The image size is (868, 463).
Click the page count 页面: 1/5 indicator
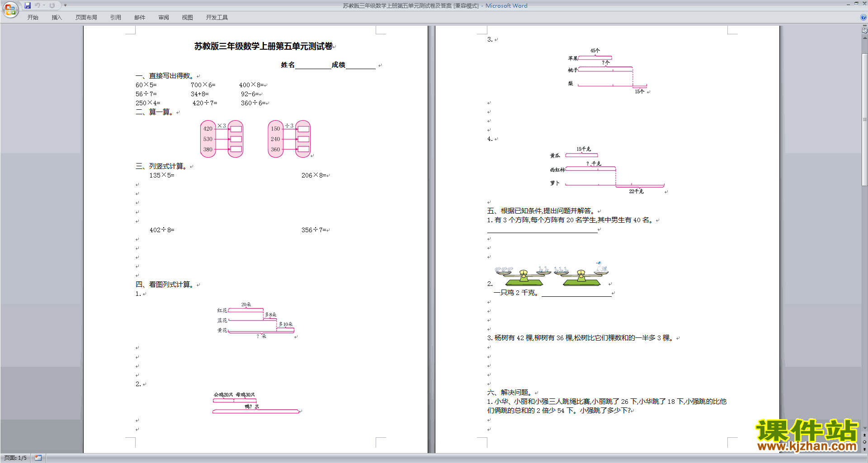coord(15,458)
